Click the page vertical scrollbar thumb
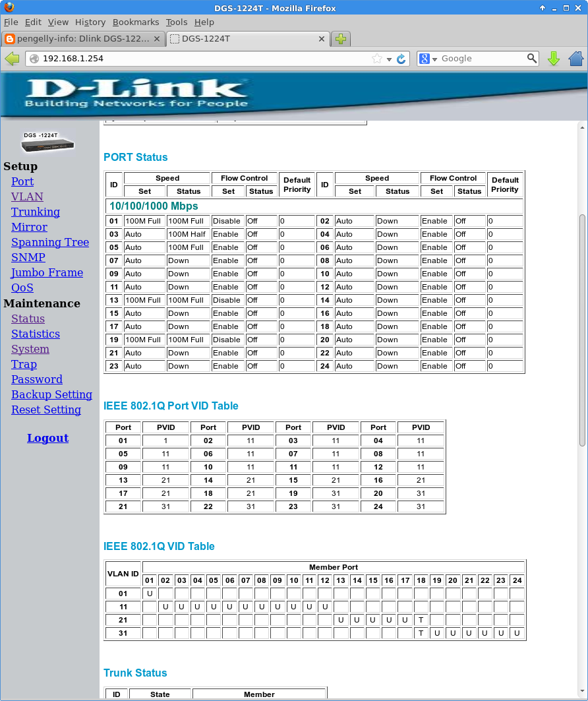588x701 pixels. pyautogui.click(x=582, y=330)
